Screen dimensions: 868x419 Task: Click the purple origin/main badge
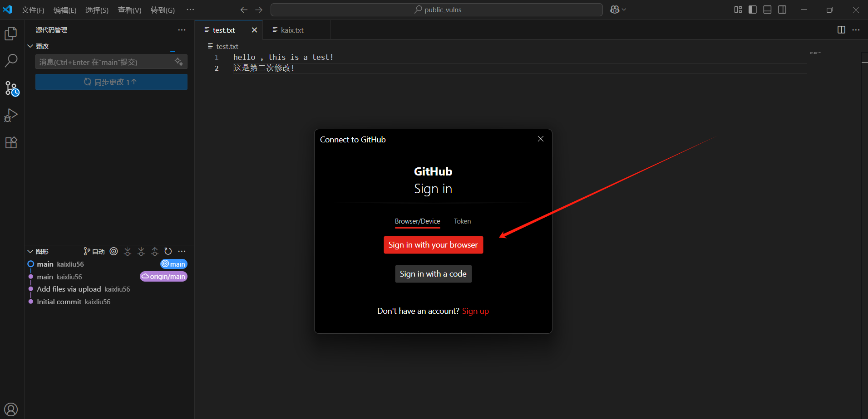click(x=163, y=277)
